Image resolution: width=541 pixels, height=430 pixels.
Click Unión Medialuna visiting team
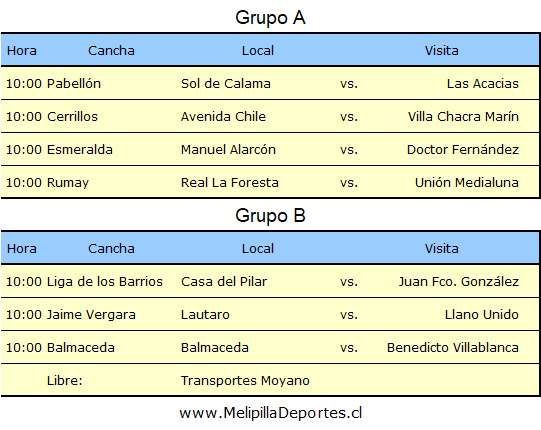click(x=466, y=183)
